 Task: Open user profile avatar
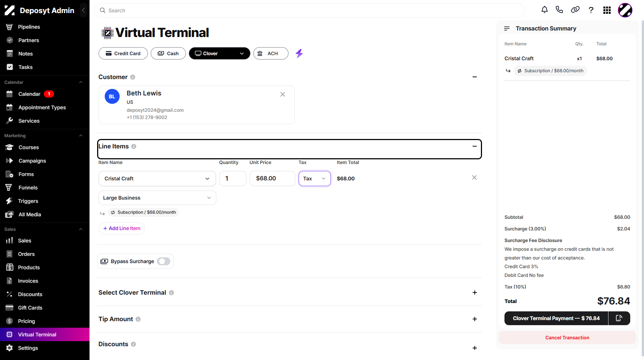tap(625, 10)
